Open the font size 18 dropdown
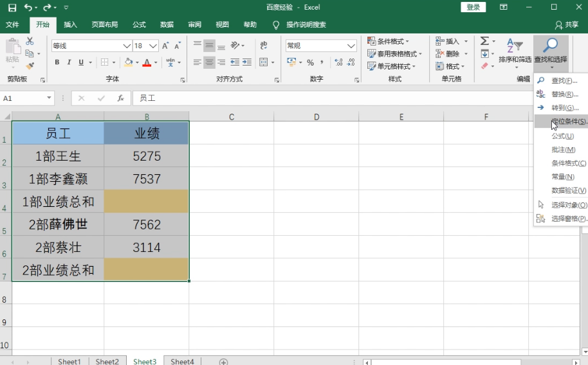Viewport: 588px width, 365px height. (152, 46)
